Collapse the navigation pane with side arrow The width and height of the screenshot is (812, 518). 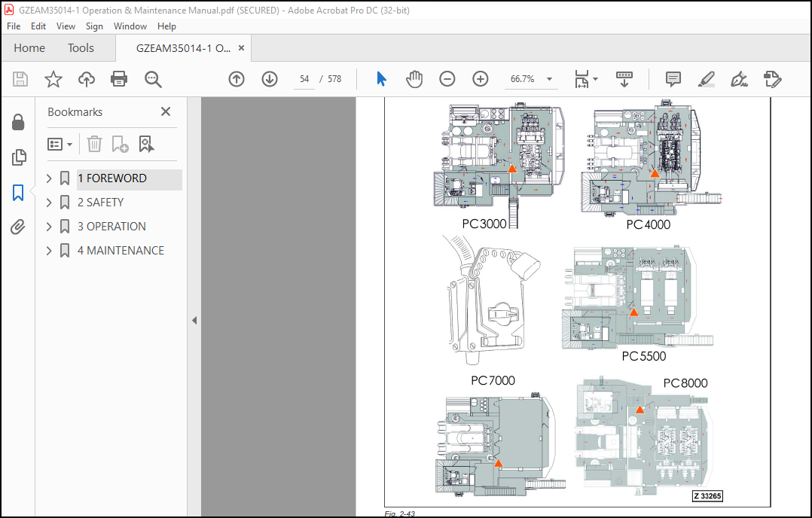tap(194, 320)
